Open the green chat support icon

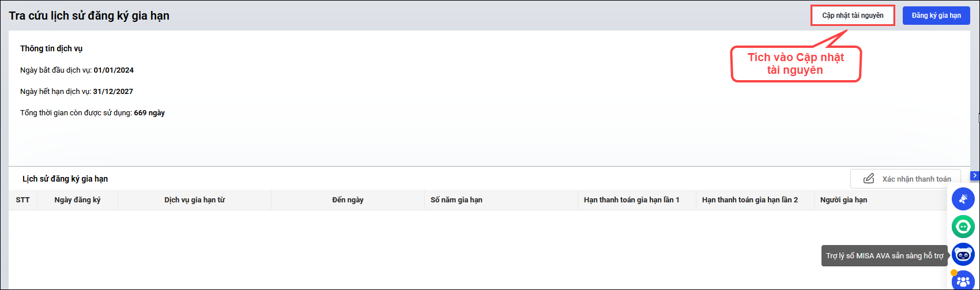(x=963, y=227)
